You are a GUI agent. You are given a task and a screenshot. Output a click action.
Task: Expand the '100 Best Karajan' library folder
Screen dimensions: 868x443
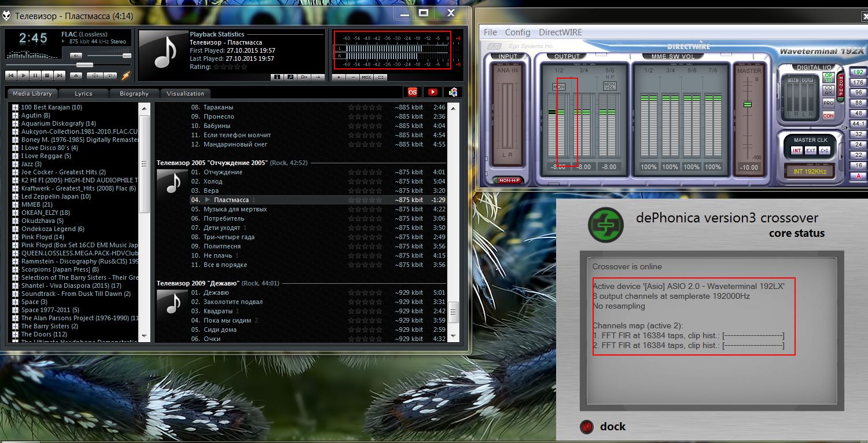(x=16, y=107)
